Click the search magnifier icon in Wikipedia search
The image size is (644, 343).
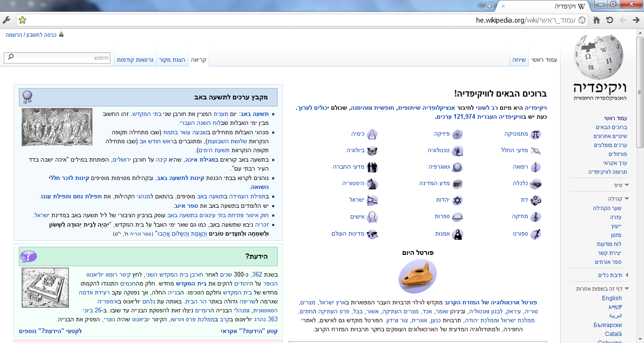[x=10, y=58]
